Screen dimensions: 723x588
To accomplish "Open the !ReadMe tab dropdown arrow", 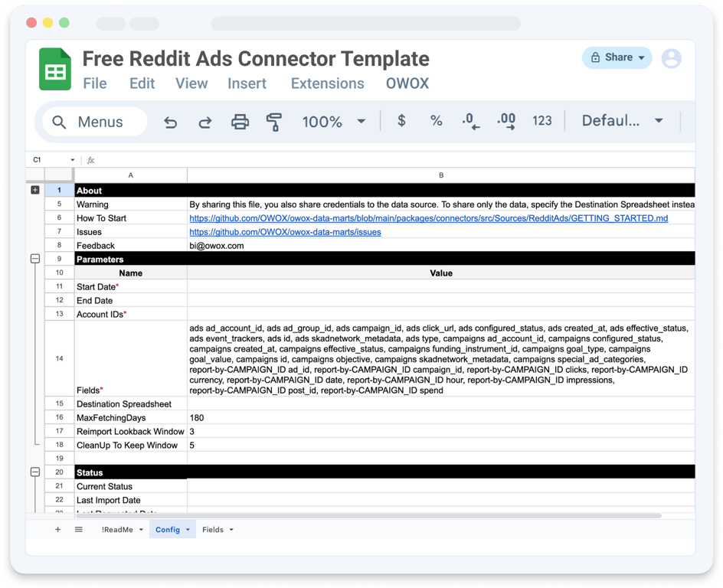I will coord(141,530).
